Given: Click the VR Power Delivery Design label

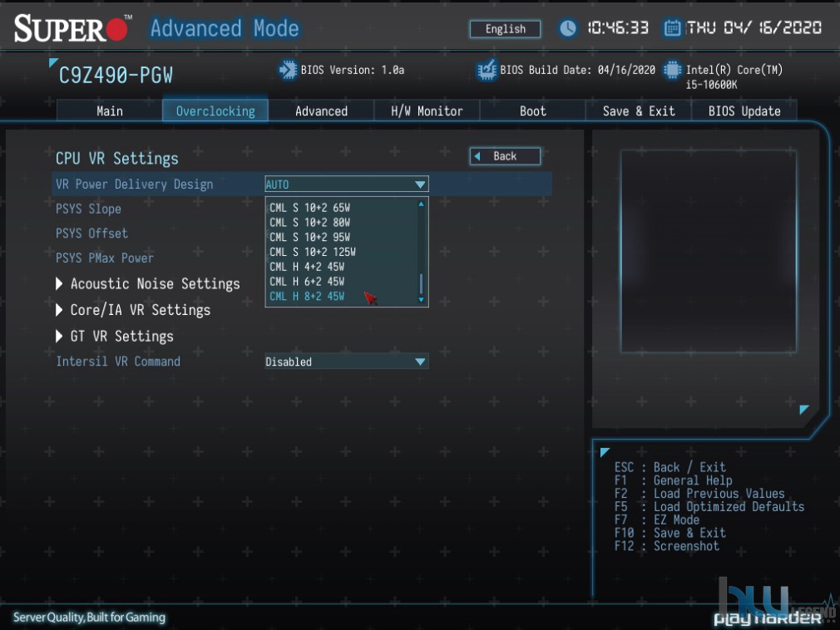Looking at the screenshot, I should pos(135,185).
